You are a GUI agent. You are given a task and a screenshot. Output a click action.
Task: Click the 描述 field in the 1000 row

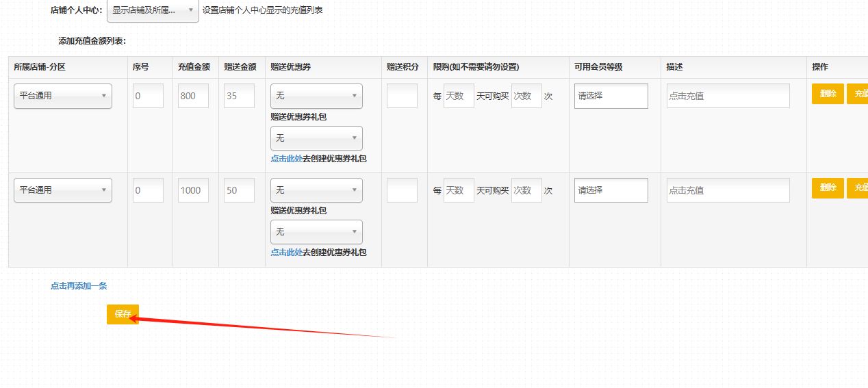coord(728,190)
